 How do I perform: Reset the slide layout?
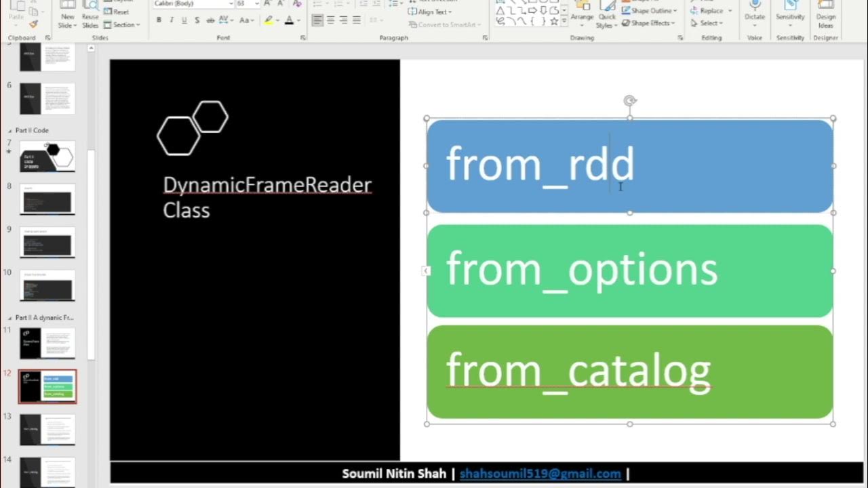pos(117,12)
